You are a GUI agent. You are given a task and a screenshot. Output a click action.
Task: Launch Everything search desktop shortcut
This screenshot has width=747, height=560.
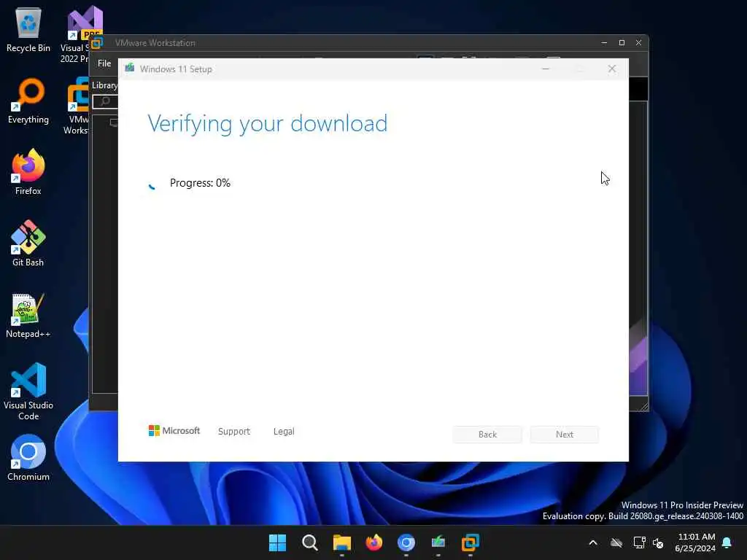coord(28,101)
